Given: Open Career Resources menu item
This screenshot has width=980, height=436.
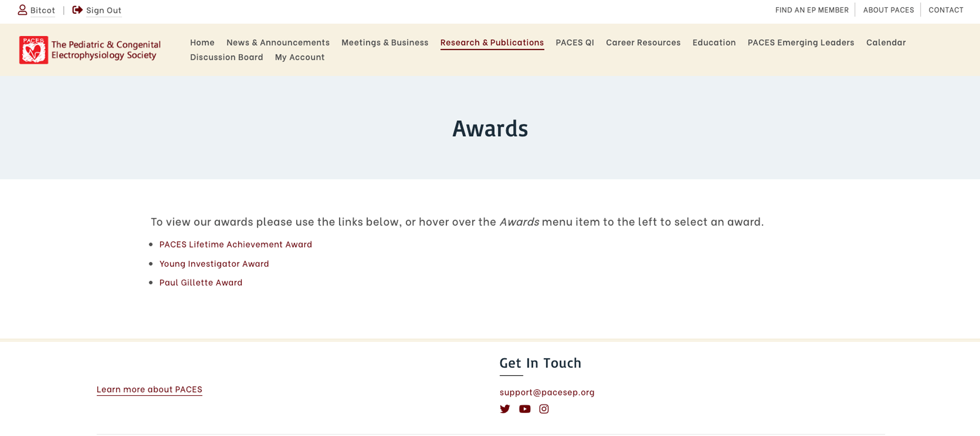Looking at the screenshot, I should (643, 42).
